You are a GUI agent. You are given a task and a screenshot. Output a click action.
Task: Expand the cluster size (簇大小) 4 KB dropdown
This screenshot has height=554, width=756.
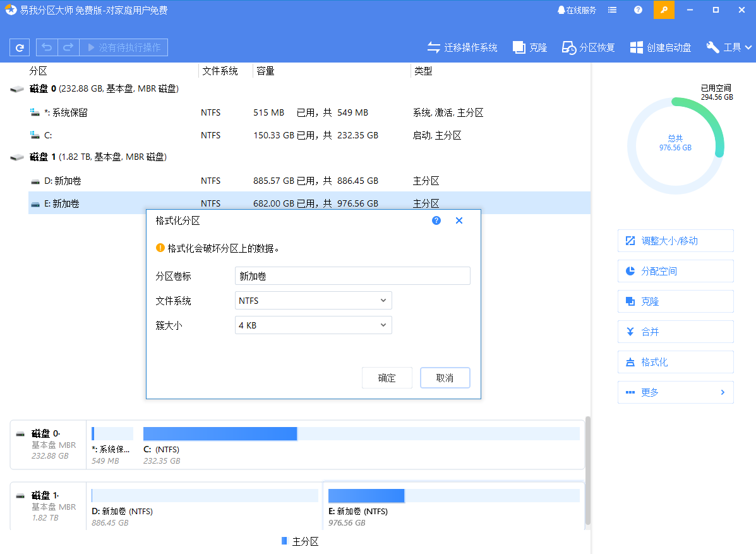(313, 325)
